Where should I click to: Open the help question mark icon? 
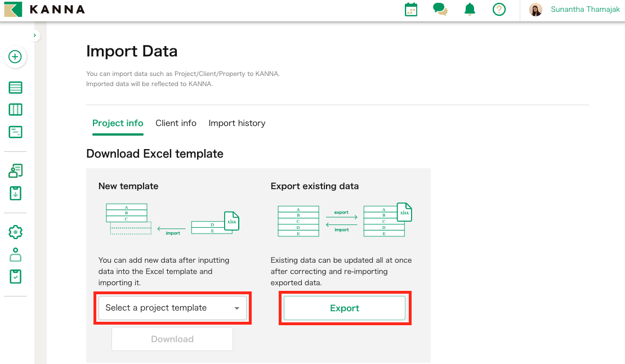coord(499,10)
